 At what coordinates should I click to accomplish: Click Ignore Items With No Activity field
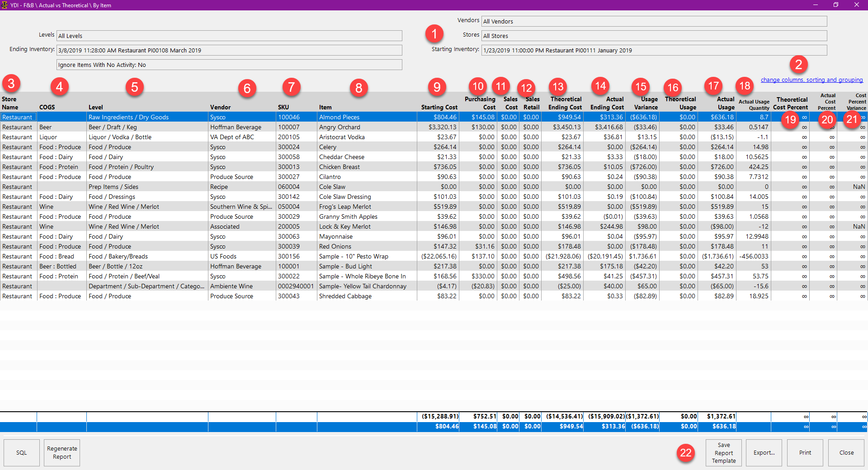(x=229, y=65)
